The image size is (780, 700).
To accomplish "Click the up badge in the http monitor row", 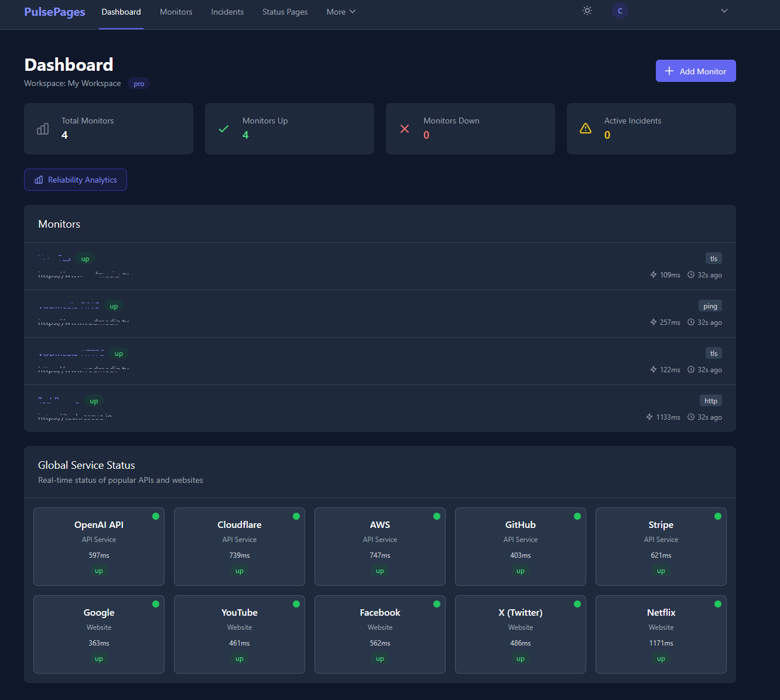I will pyautogui.click(x=94, y=401).
